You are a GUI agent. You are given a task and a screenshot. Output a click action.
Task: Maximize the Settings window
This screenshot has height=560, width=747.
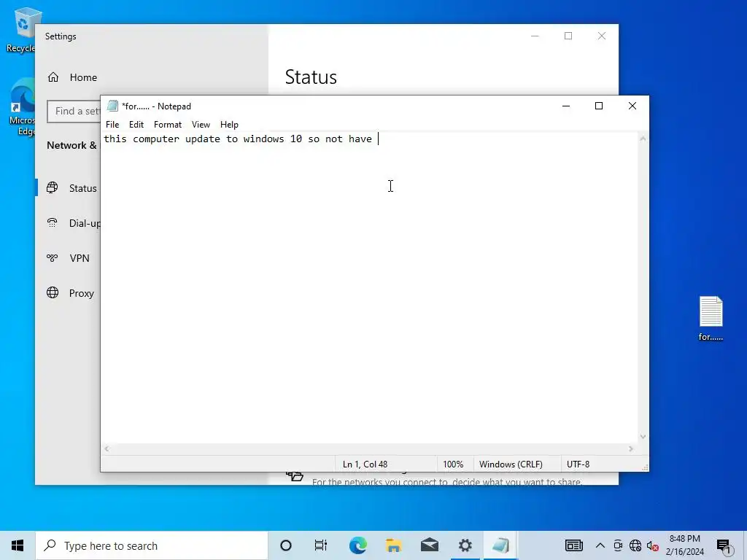pos(568,36)
